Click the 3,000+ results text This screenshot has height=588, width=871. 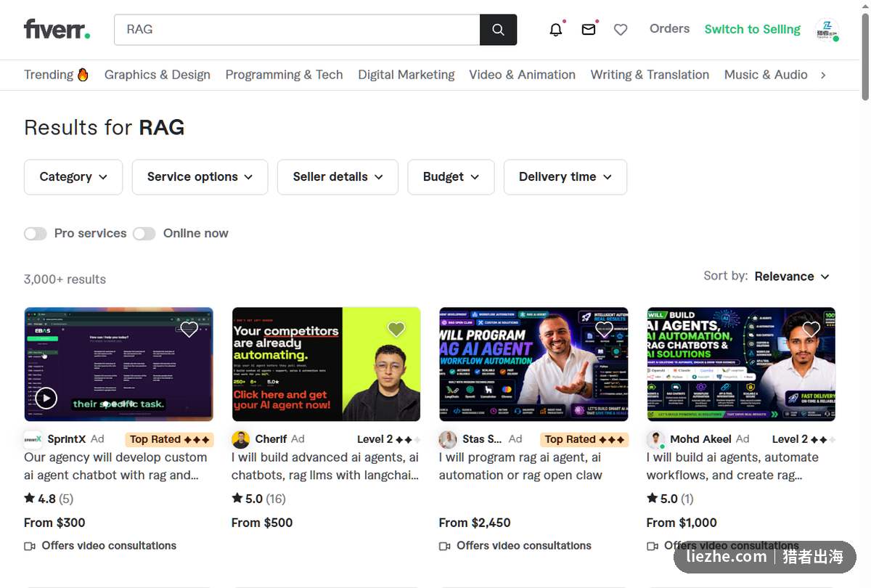click(x=65, y=279)
